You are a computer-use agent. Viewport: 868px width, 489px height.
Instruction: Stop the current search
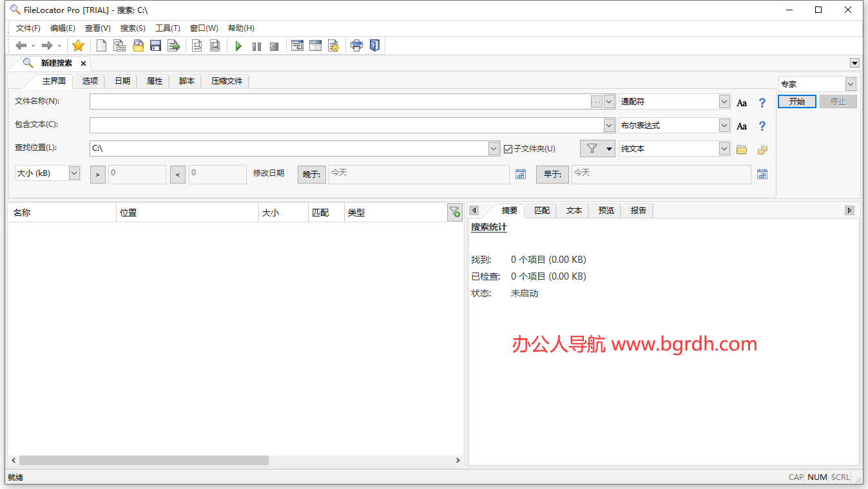273,45
